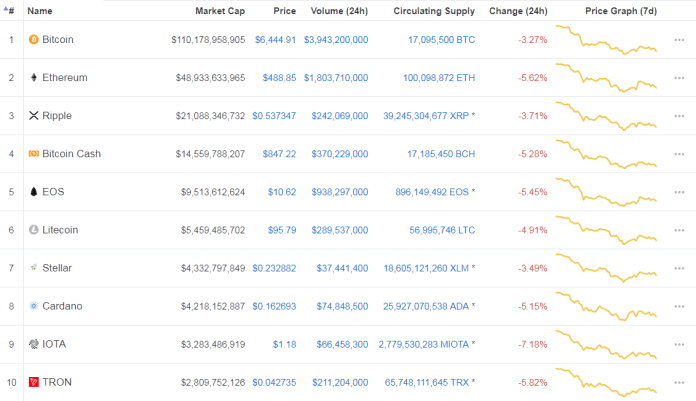Sort by Market Cap column header
The image size is (696, 401).
pos(220,11)
